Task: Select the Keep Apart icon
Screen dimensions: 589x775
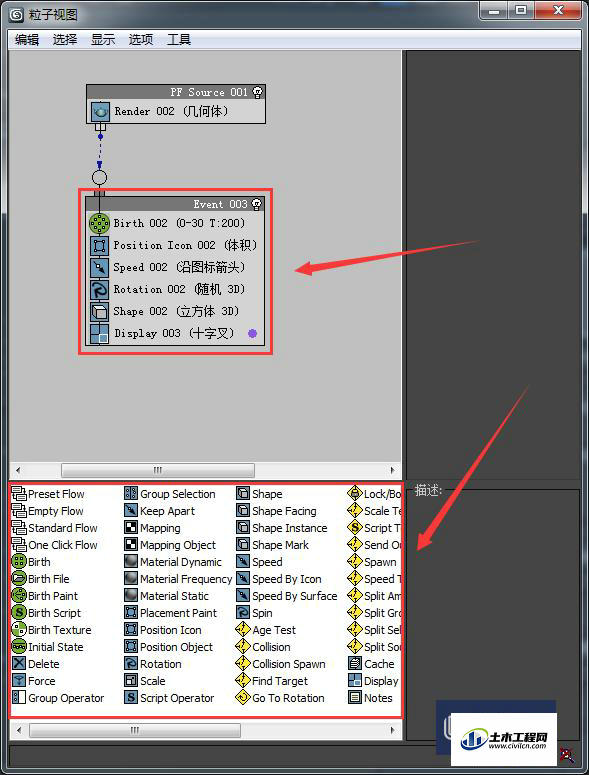Action: tap(131, 511)
